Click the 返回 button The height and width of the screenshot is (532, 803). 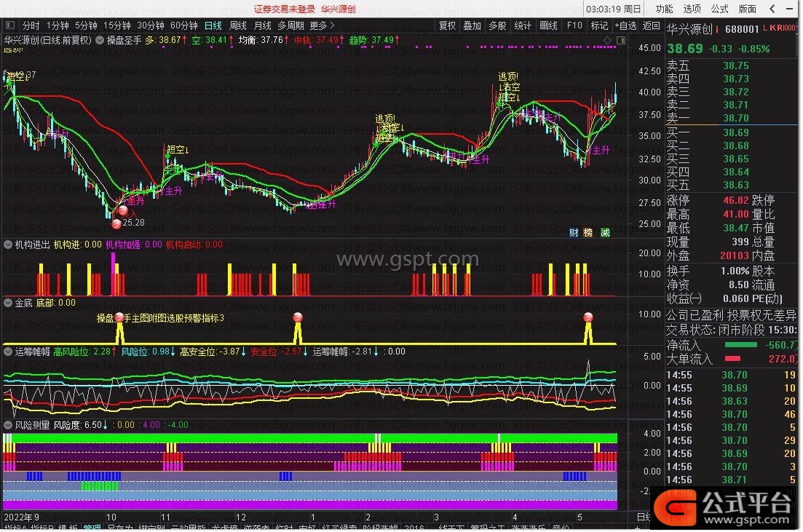pos(651,25)
